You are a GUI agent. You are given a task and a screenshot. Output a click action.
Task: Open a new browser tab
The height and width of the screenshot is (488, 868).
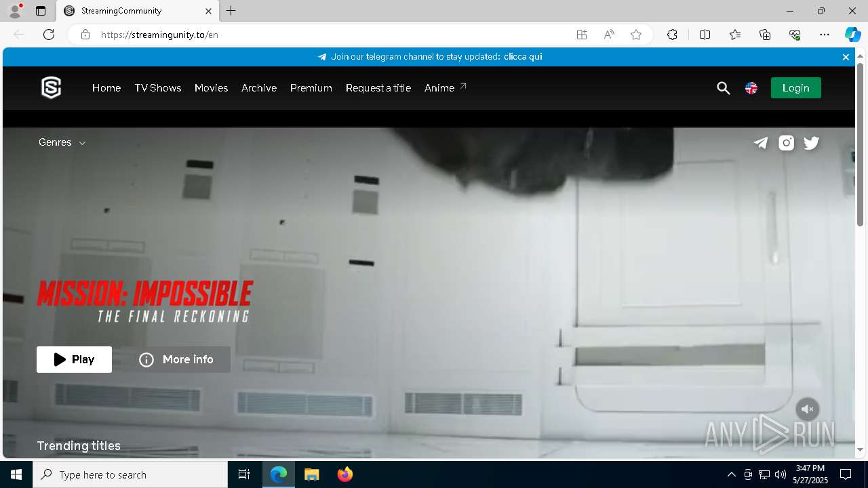[x=231, y=11]
